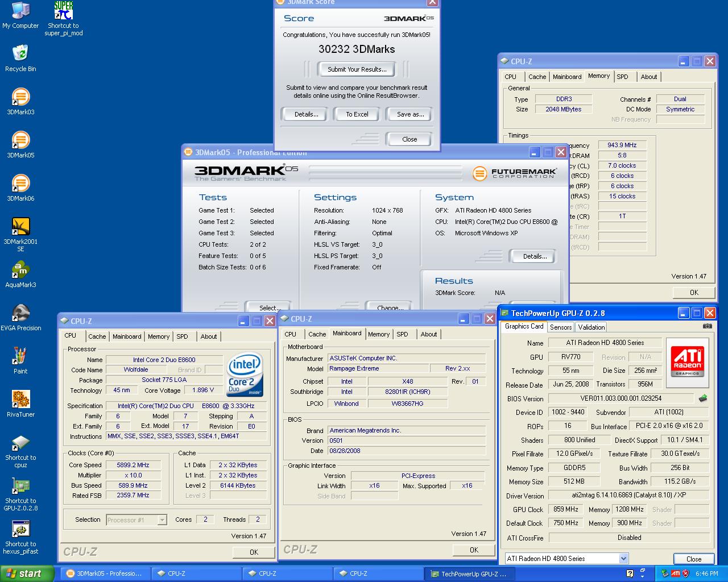Click the GPU Clock value 859 MHz

click(x=565, y=509)
